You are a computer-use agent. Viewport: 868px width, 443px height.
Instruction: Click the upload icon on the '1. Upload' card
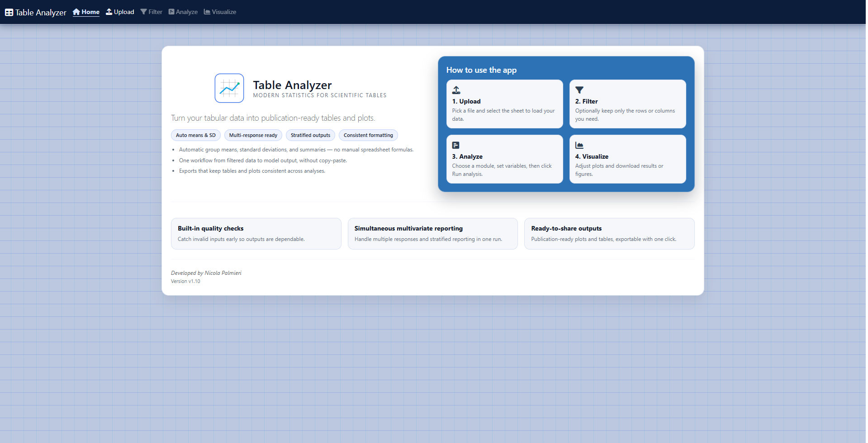(456, 90)
